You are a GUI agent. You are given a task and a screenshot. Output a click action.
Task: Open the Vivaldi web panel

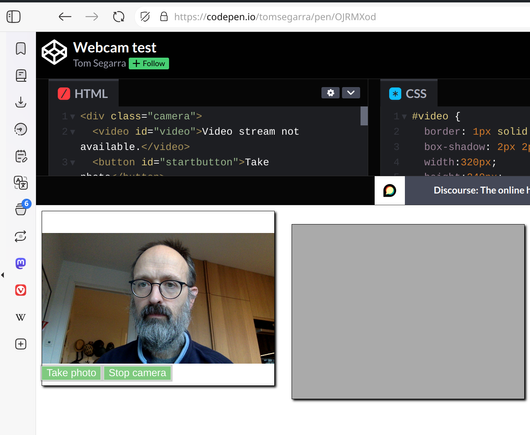point(21,290)
